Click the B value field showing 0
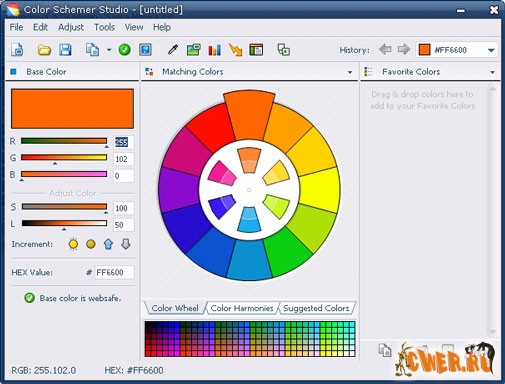 point(124,176)
